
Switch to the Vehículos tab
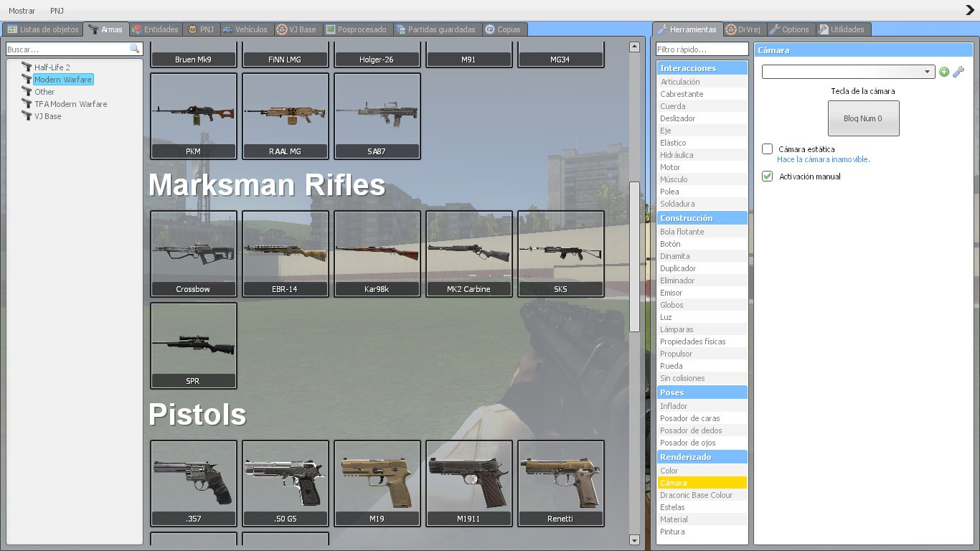click(x=245, y=29)
